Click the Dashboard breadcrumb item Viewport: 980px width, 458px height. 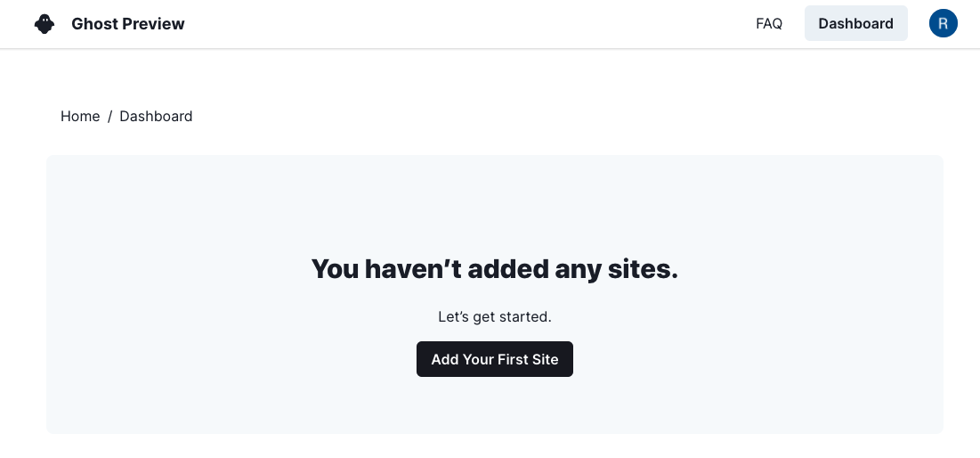click(156, 117)
